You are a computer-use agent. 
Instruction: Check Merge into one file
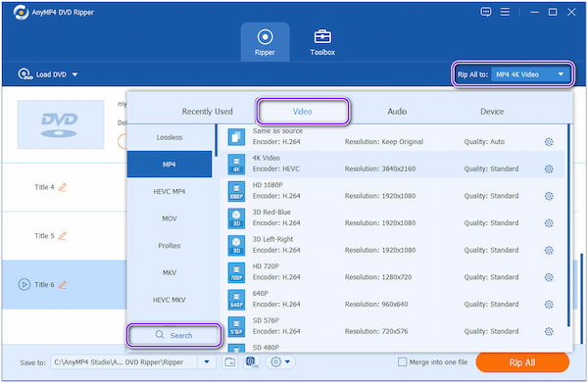pyautogui.click(x=402, y=362)
